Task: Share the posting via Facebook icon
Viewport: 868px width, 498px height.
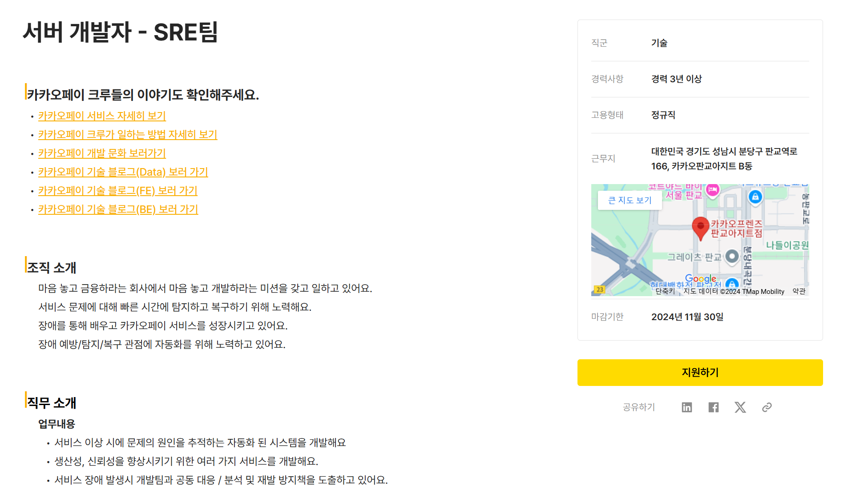Action: pos(713,407)
